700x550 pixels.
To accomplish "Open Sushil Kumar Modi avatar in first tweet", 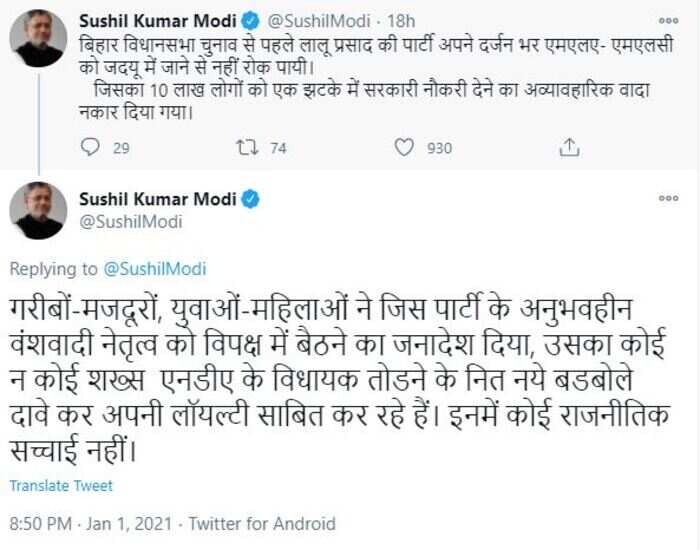I will pyautogui.click(x=38, y=38).
